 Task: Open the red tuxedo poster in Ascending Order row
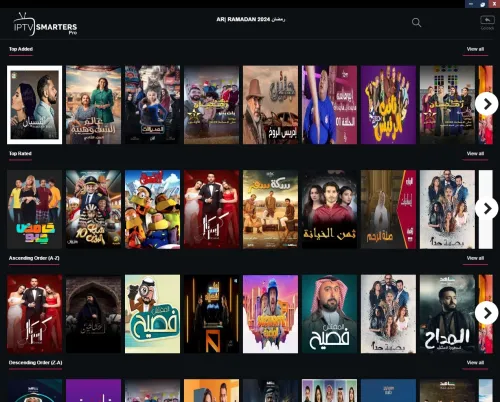pos(35,314)
